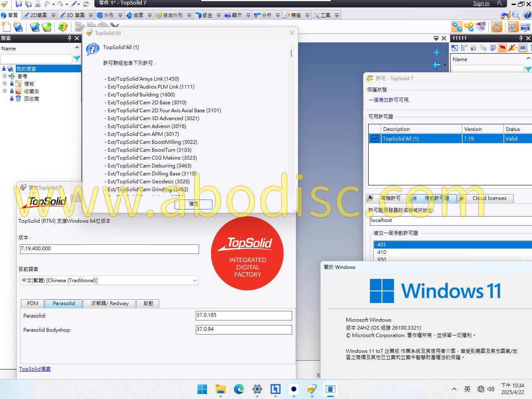The width and height of the screenshot is (532, 399).
Task: Pin the 11111 panel with pushpin icon
Action: pyautogui.click(x=521, y=38)
